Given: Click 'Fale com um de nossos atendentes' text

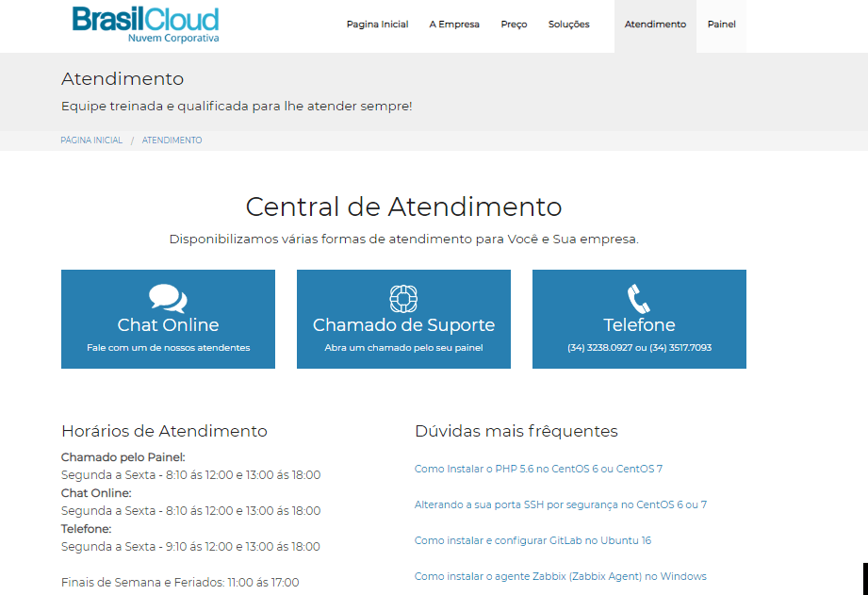Looking at the screenshot, I should click(169, 347).
